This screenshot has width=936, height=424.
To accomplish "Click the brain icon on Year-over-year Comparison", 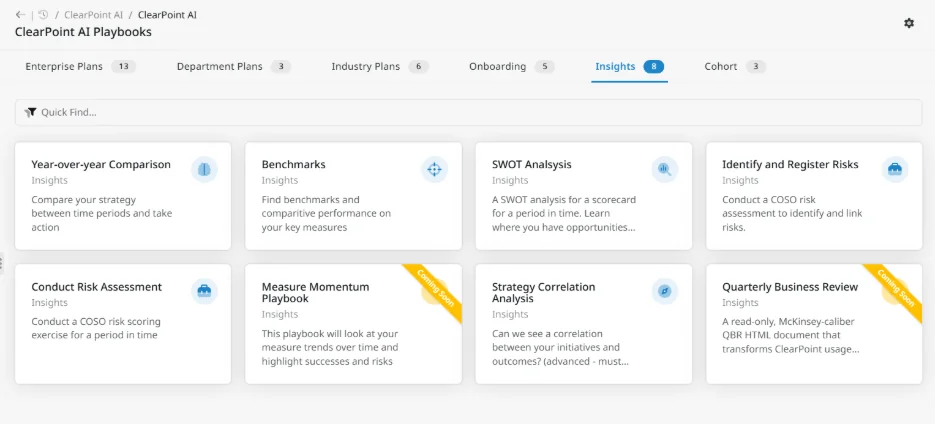I will [204, 170].
